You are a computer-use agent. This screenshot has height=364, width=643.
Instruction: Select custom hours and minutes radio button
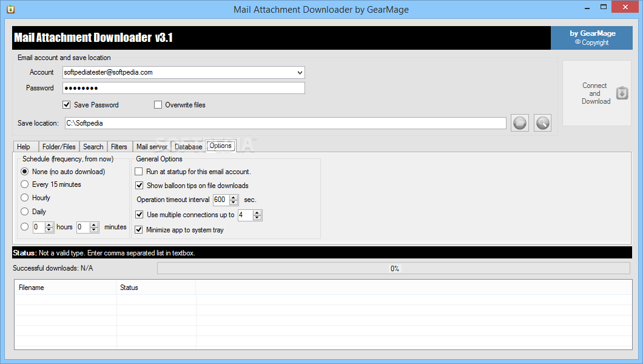(x=25, y=227)
